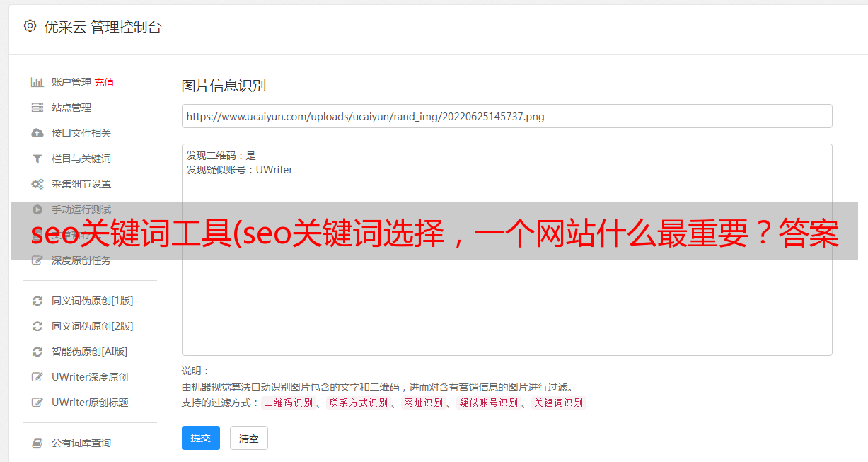
Task: Click the blue 提交 submit button
Action: pos(201,438)
